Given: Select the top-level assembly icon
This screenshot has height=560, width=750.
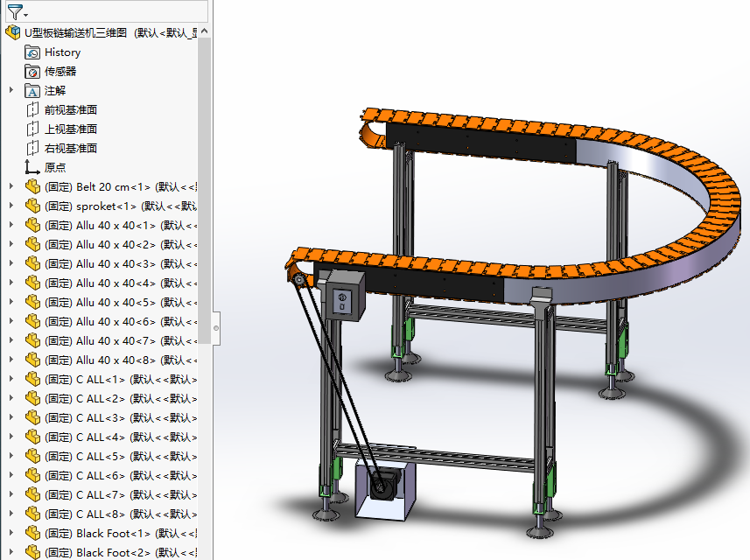Looking at the screenshot, I should pyautogui.click(x=13, y=32).
